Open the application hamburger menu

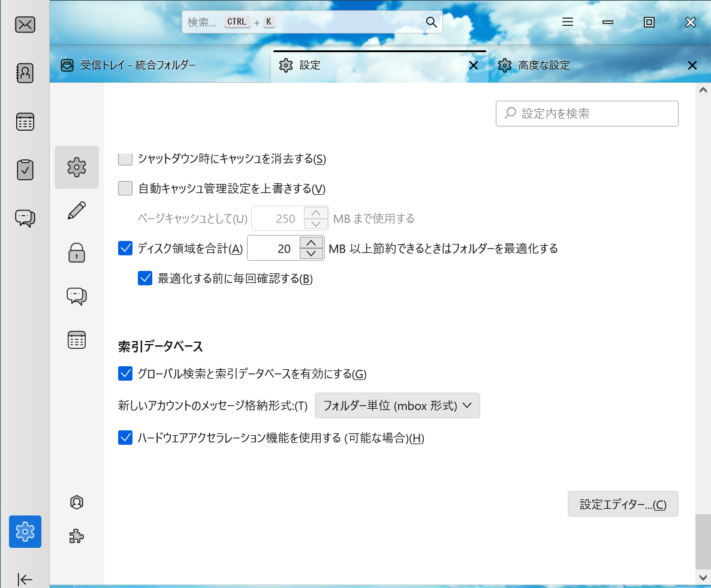point(567,22)
